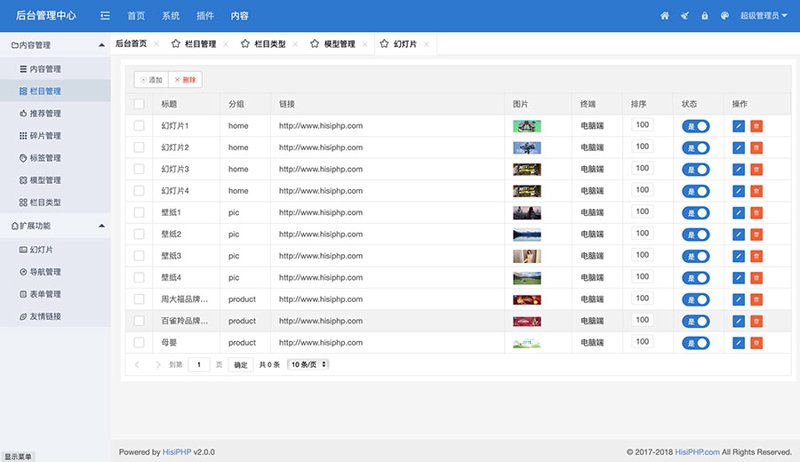
Task: Open 碎片管理 in the sidebar
Action: (55, 136)
